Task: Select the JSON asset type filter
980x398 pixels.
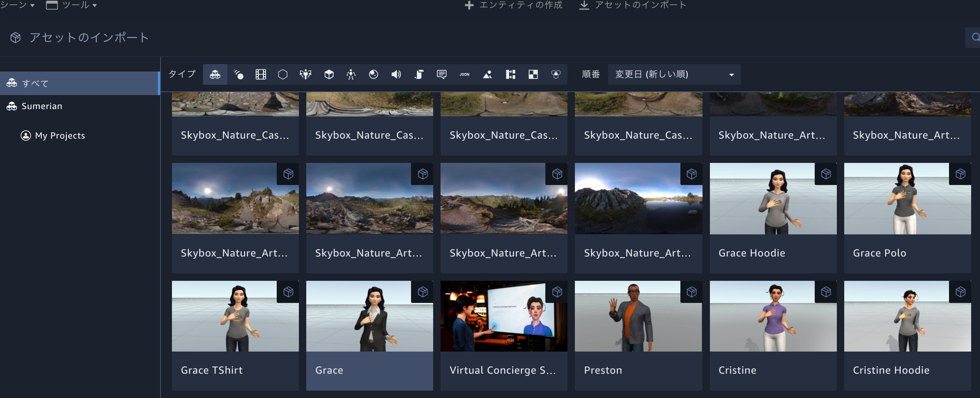Action: click(x=464, y=74)
